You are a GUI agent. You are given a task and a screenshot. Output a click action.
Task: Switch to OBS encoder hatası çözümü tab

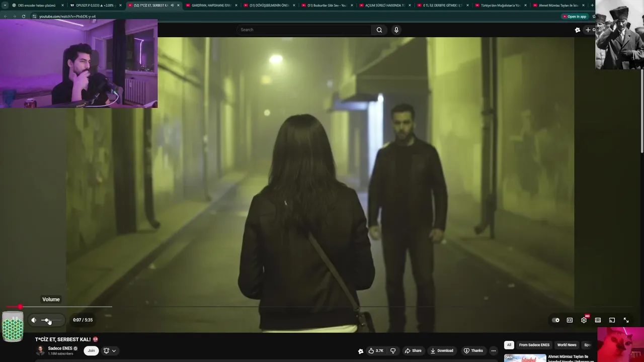coord(37,5)
